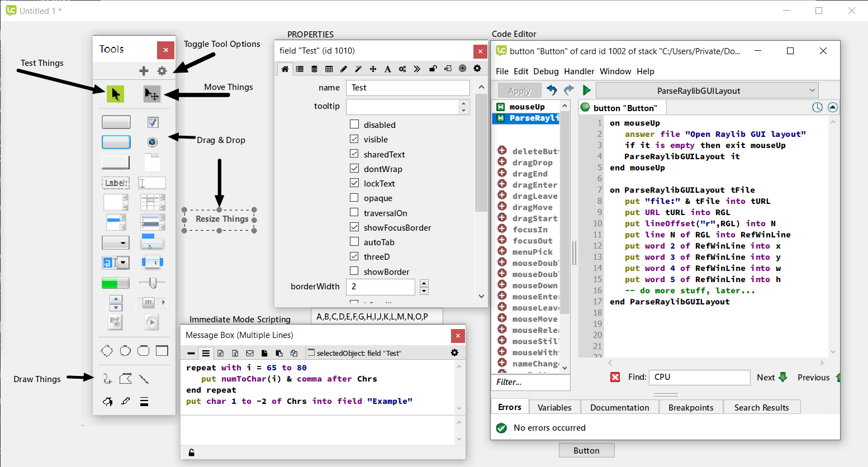Enable the disabled checkbox in Properties

354,125
